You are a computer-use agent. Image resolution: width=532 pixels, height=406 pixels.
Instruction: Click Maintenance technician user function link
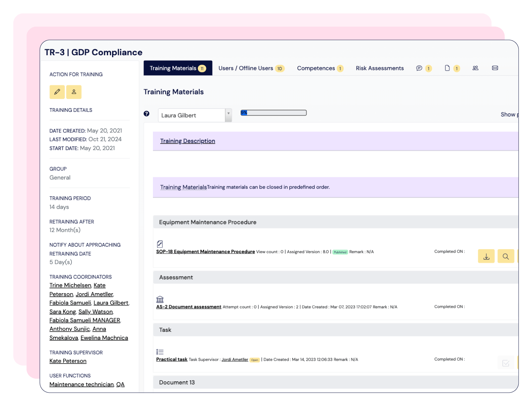[x=81, y=385]
